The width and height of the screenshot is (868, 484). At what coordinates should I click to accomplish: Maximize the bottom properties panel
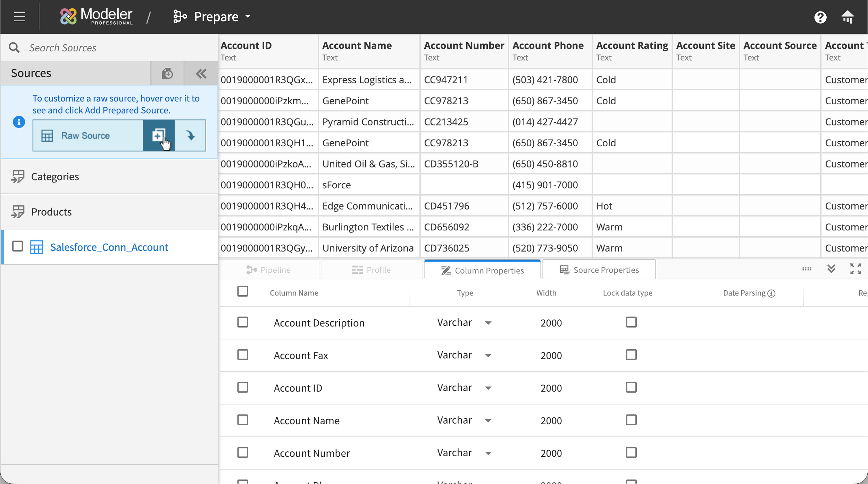point(856,269)
